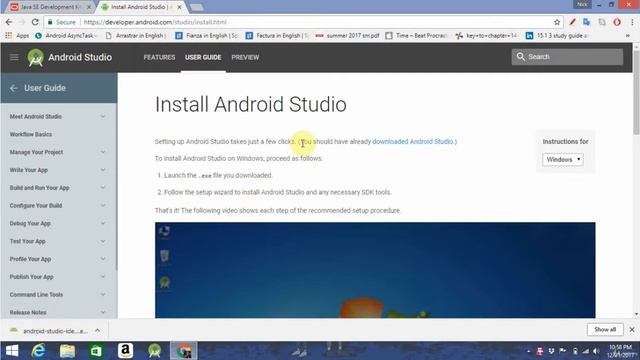Click the Search input field
The height and width of the screenshot is (360, 640).
tap(567, 57)
